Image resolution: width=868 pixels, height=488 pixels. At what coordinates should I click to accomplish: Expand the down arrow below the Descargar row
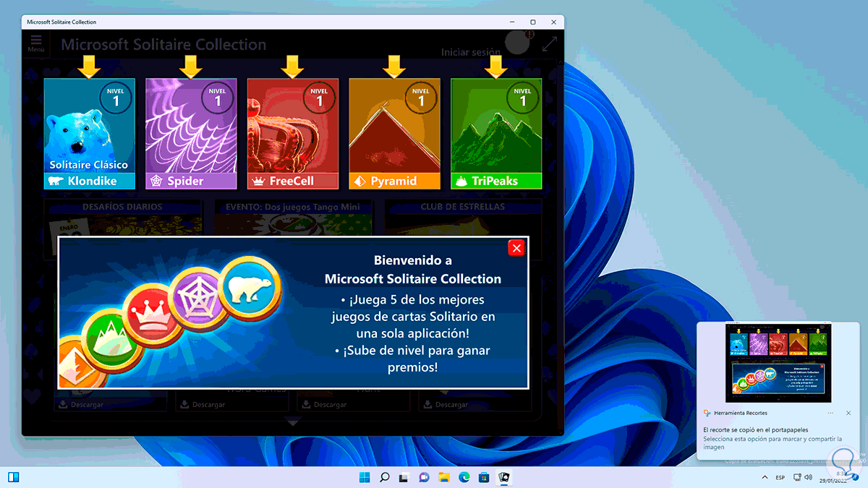[x=293, y=421]
